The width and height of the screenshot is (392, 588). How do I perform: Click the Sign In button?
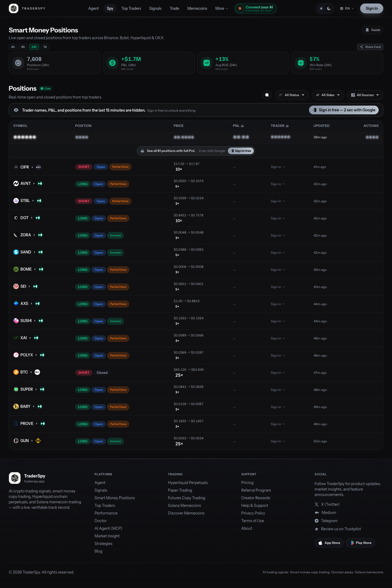click(x=372, y=8)
